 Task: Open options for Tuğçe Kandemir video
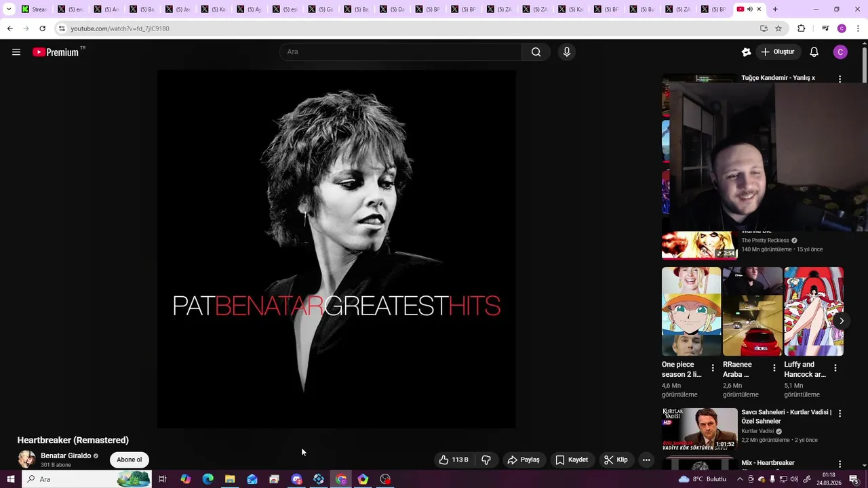coord(840,79)
